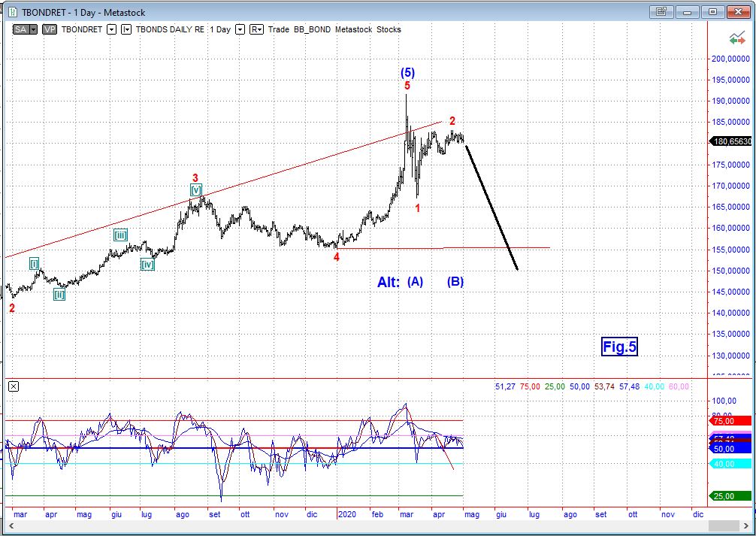Click the 53,74 indicator value

click(x=605, y=386)
